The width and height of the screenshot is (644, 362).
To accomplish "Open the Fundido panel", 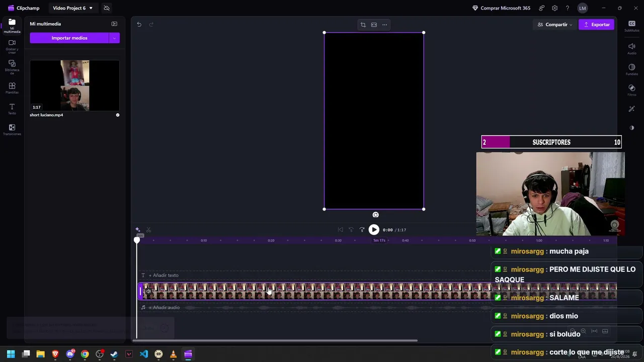I will 632,69.
